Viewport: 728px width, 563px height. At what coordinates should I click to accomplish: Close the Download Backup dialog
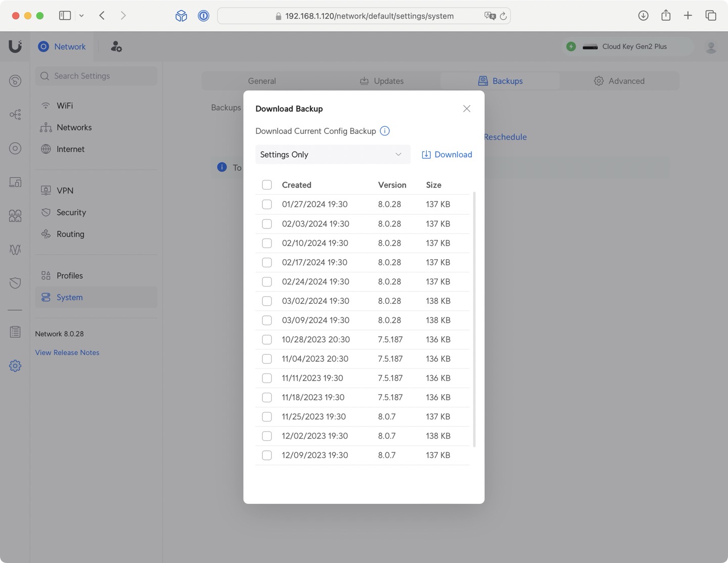point(467,109)
